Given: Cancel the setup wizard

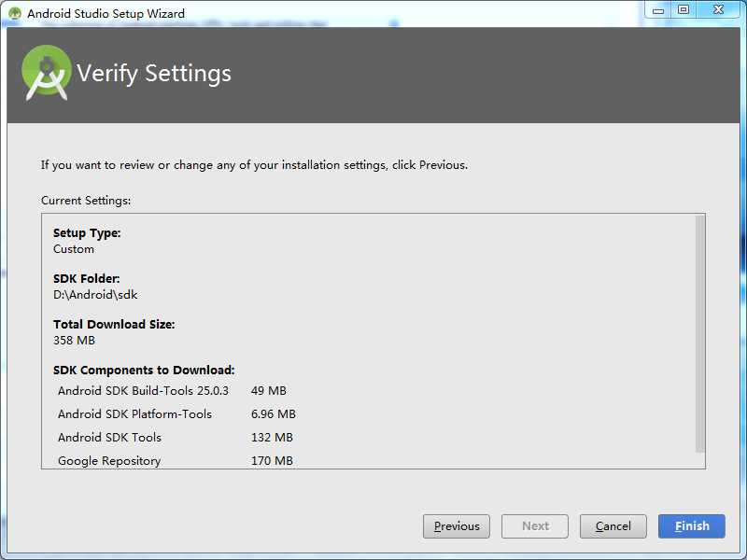Looking at the screenshot, I should (613, 526).
